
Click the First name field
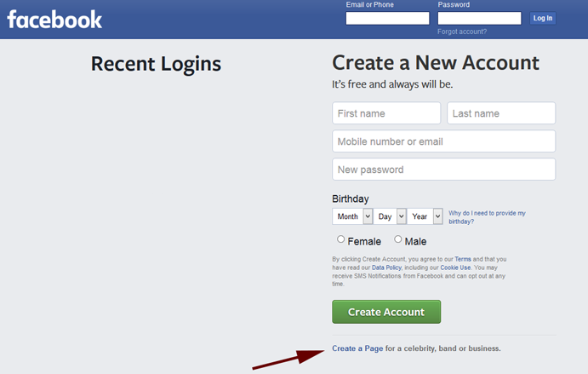[x=386, y=113]
